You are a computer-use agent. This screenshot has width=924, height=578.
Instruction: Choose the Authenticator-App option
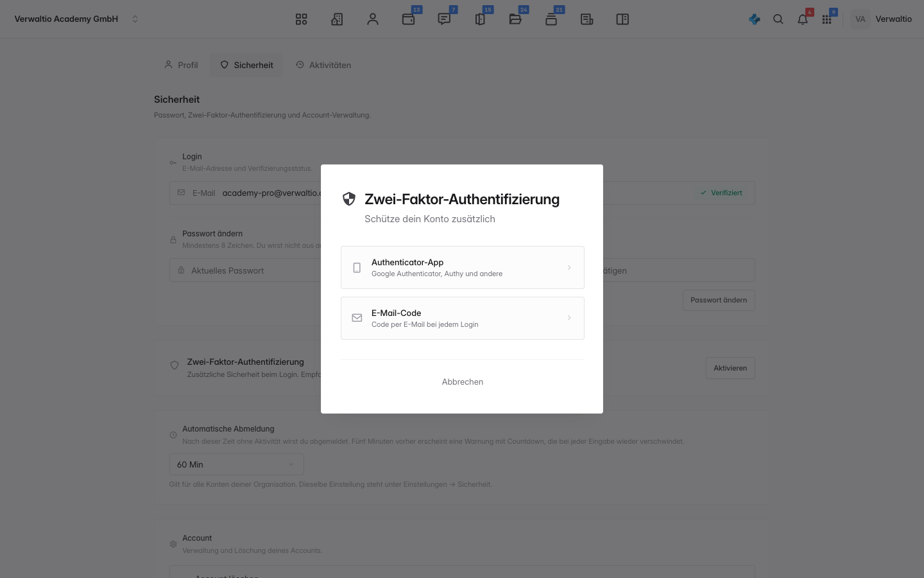463,268
